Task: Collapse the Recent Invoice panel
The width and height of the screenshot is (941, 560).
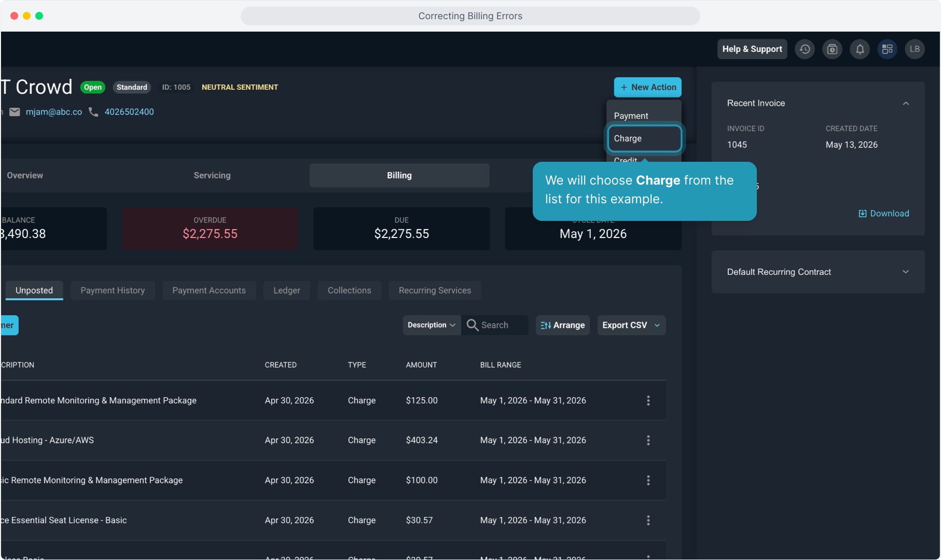Action: pos(906,103)
